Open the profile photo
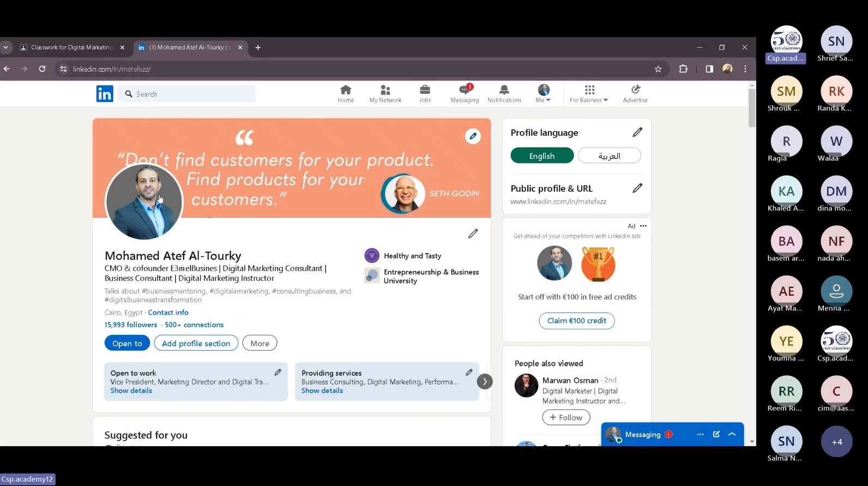This screenshot has height=486, width=868. pyautogui.click(x=144, y=201)
